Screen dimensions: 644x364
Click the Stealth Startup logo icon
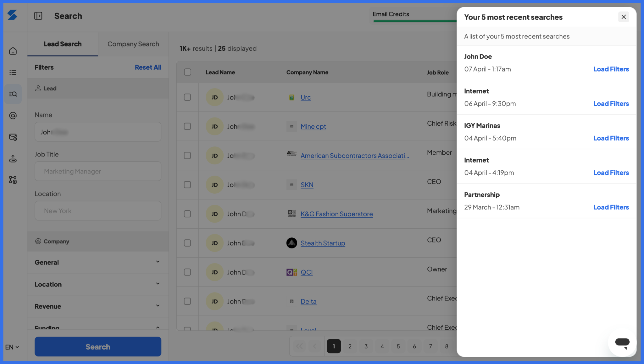[x=292, y=243]
